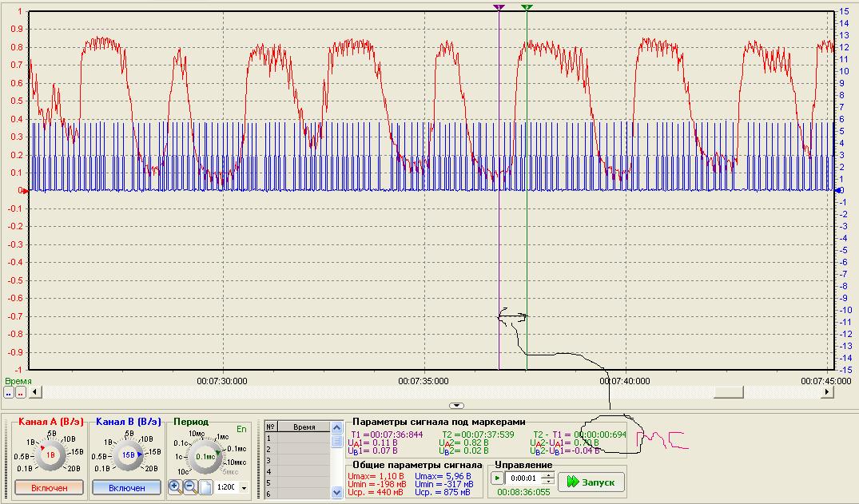
Task: Toggle the green En label in Период
Action: (x=241, y=429)
